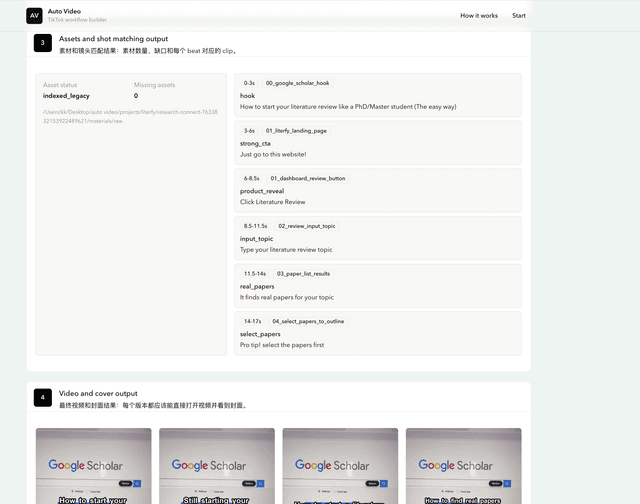Click the 00_google_scholar_hook clip tag
The image size is (640, 504).
[297, 83]
